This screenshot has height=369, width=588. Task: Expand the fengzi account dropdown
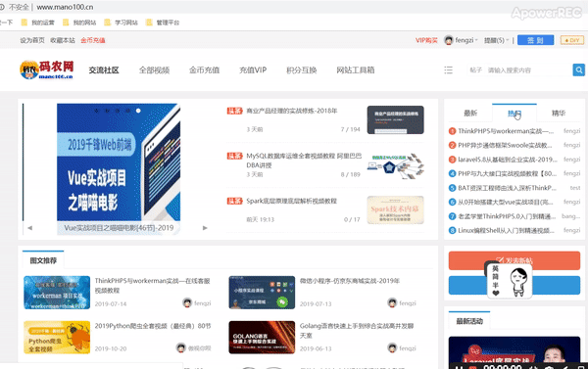pyautogui.click(x=466, y=40)
